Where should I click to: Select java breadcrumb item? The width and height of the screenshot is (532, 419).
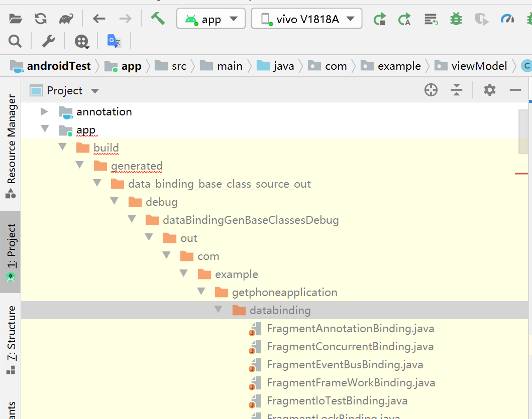pos(275,66)
